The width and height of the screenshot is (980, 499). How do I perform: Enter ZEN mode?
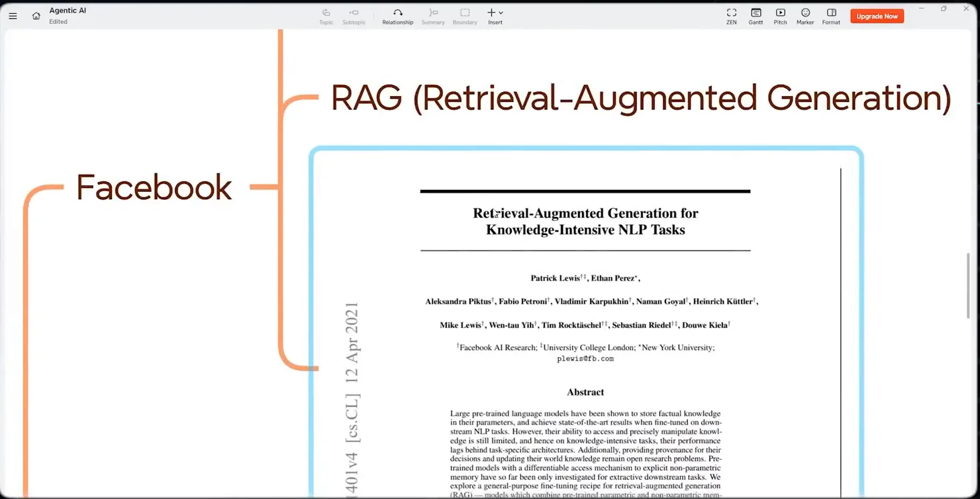(732, 17)
